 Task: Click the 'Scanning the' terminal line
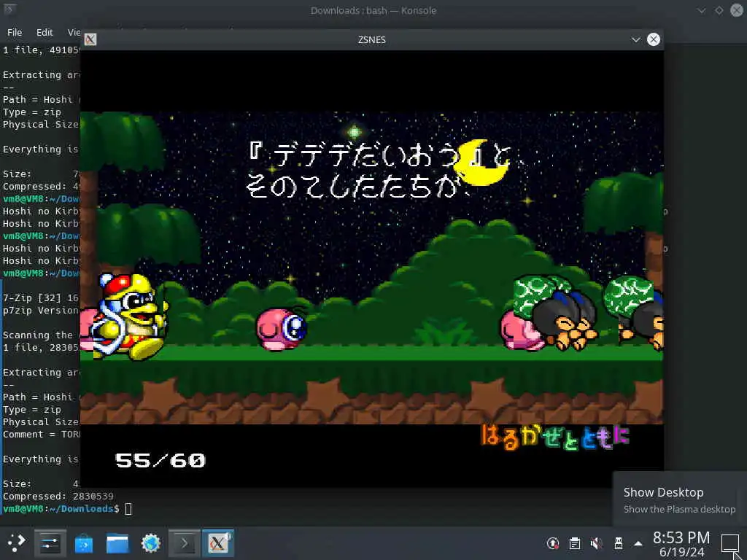click(x=38, y=335)
